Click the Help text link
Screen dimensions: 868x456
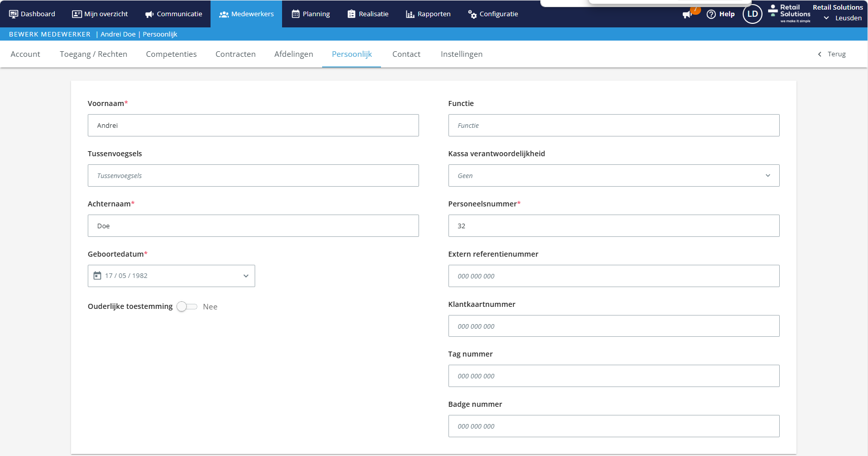[x=726, y=14]
